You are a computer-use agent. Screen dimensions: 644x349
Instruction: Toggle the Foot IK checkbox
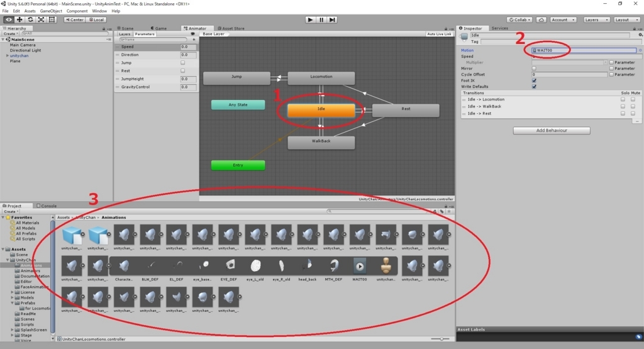(x=534, y=80)
